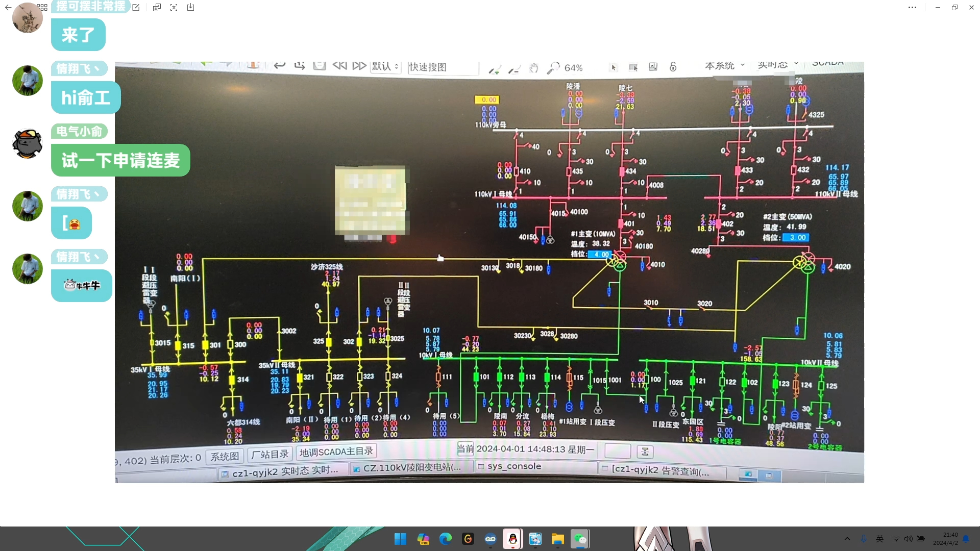Go back with the left arrow icon
This screenshot has width=980, height=551.
[x=8, y=8]
